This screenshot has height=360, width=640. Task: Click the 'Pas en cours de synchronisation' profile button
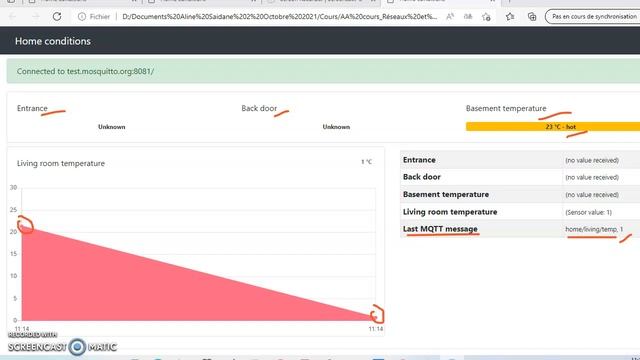pos(593,17)
